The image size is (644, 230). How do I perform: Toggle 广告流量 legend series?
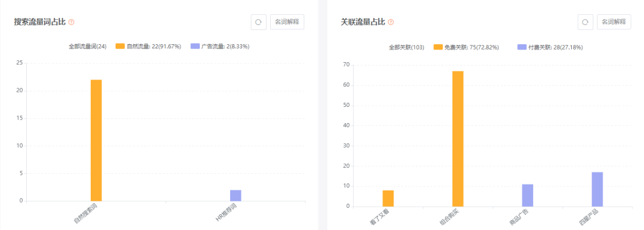click(219, 47)
